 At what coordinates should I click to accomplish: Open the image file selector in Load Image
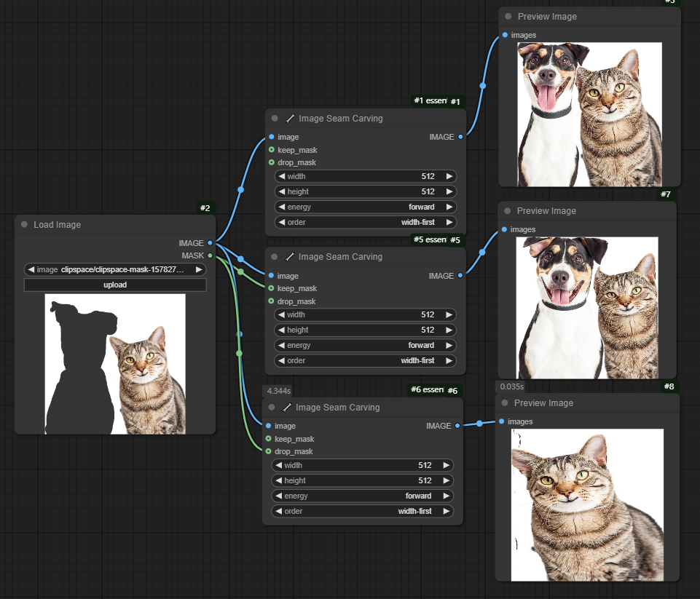tap(115, 269)
